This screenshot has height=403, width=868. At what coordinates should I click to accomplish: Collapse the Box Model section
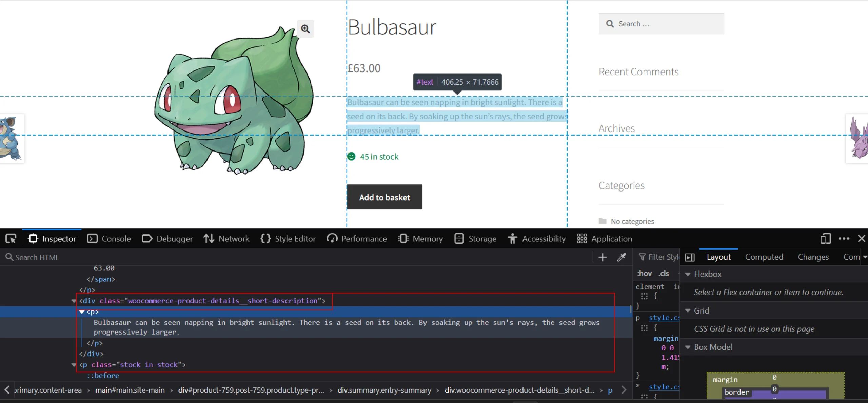pyautogui.click(x=688, y=347)
